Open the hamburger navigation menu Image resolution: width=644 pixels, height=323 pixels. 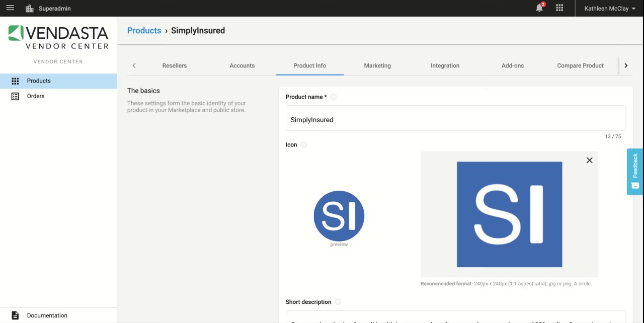pyautogui.click(x=10, y=8)
